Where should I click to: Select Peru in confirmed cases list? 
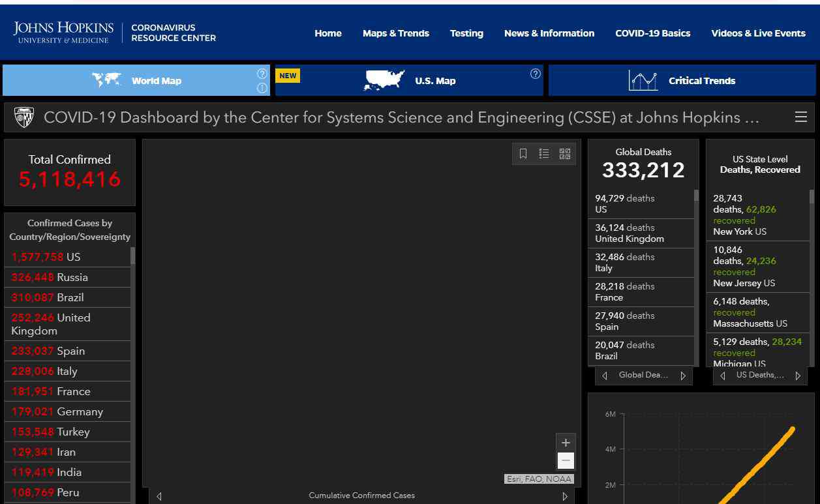pyautogui.click(x=68, y=492)
